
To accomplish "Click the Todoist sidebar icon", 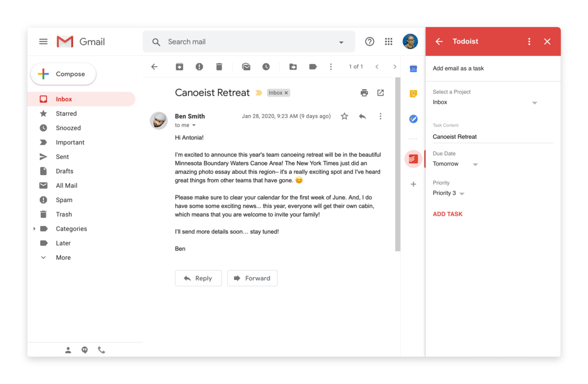I will pos(413,159).
